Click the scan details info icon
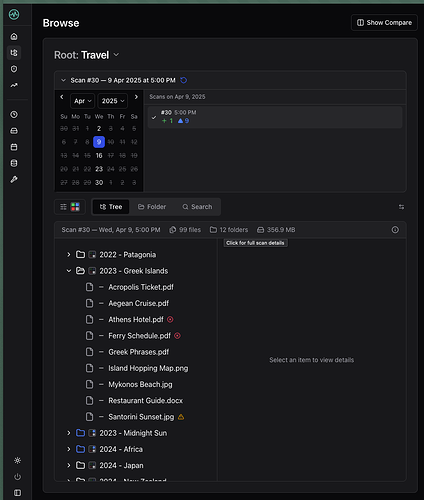 pyautogui.click(x=395, y=230)
